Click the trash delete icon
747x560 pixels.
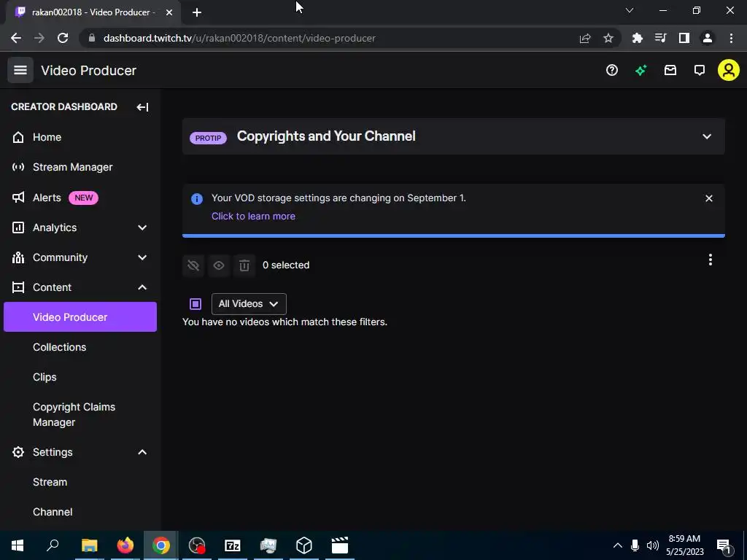click(244, 265)
